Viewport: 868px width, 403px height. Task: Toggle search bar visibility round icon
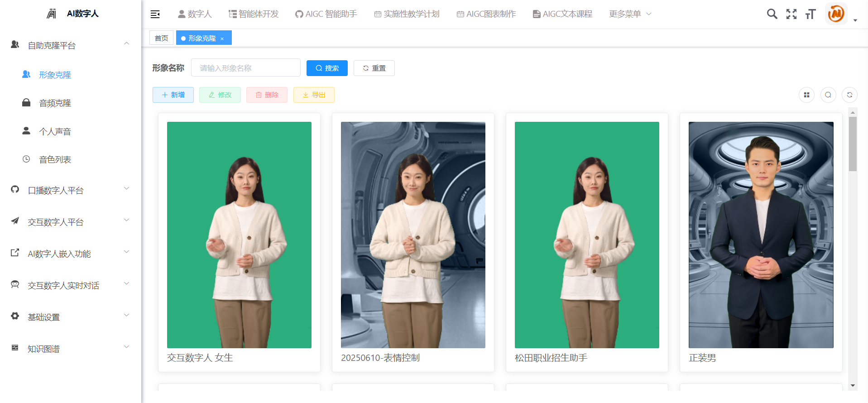[828, 95]
